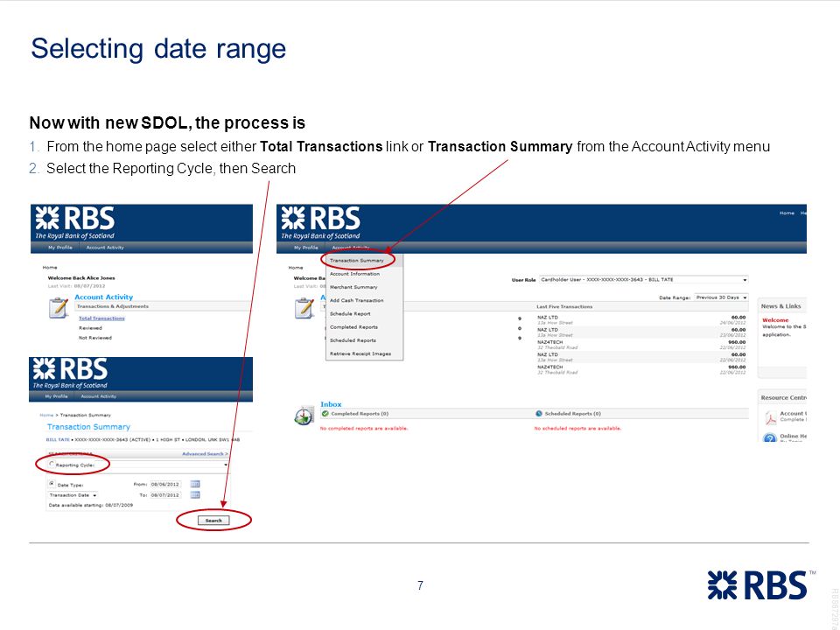The height and width of the screenshot is (630, 840).
Task: Choose Completed Reports menu entry
Action: [354, 327]
